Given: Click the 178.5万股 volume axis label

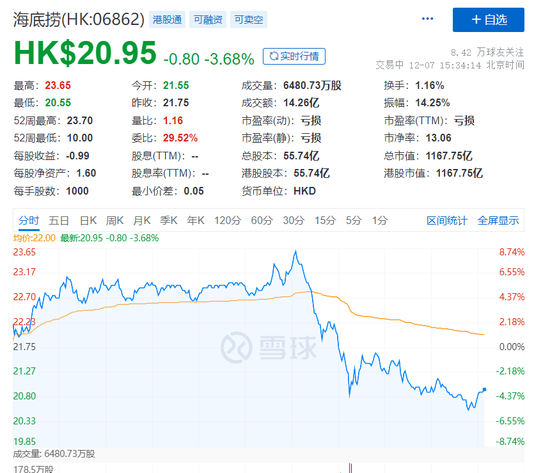Looking at the screenshot, I should coord(33,469).
